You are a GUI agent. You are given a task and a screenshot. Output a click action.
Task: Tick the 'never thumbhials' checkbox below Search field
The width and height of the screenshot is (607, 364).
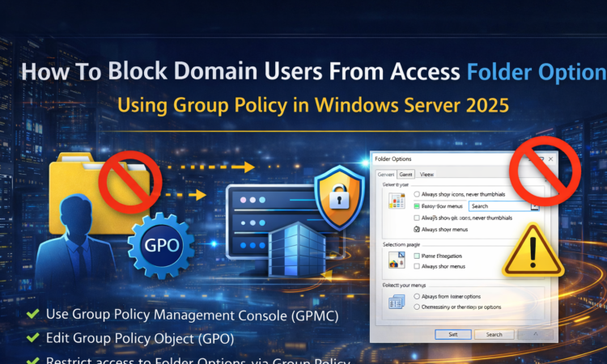pos(417,218)
